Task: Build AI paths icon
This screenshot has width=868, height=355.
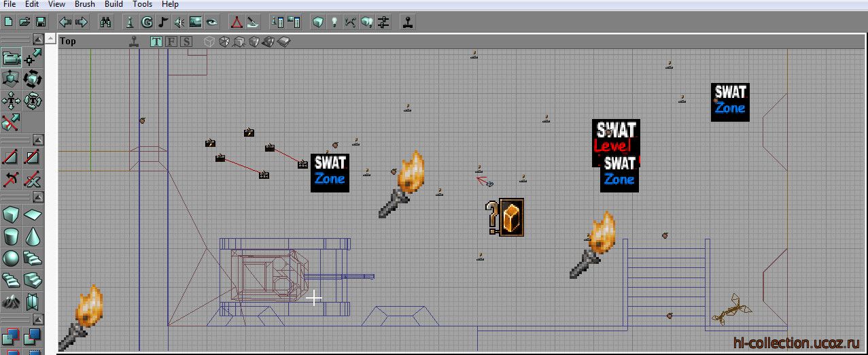Action: 351,22
